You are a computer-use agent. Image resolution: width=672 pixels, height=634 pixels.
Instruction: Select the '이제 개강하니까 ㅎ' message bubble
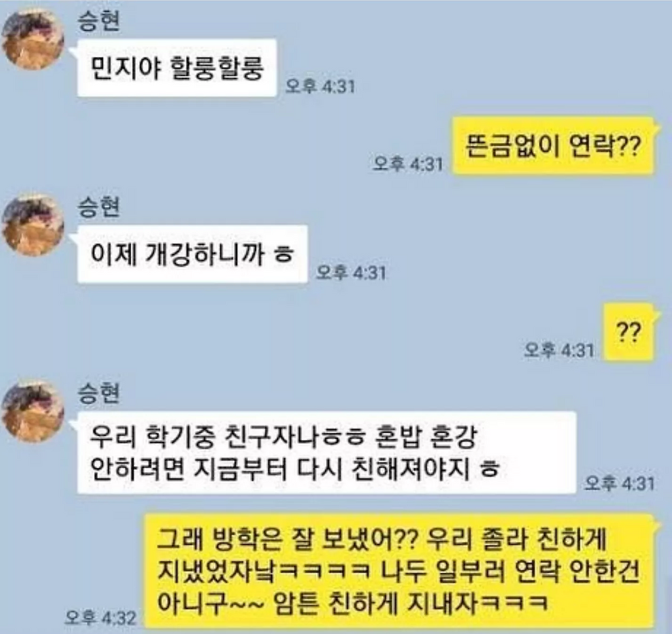[x=192, y=254]
